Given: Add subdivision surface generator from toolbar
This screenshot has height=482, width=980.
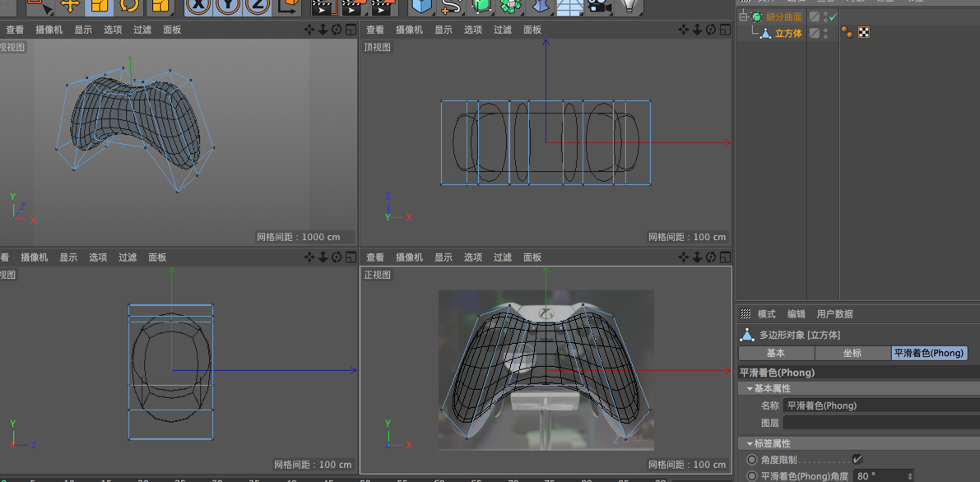Looking at the screenshot, I should [481, 6].
